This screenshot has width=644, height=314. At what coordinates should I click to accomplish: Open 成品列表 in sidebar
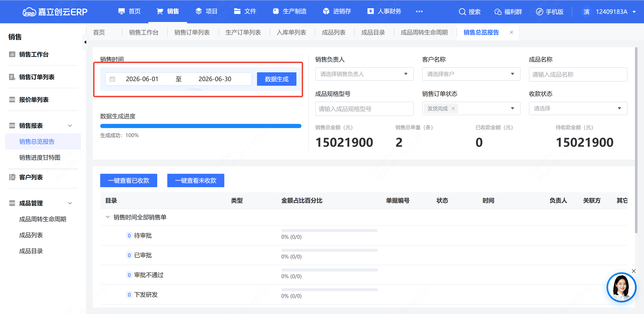(x=31, y=235)
